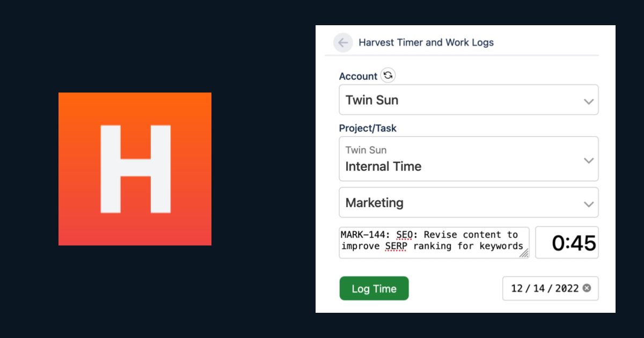Click the chevron on the Marketing selector
The height and width of the screenshot is (338, 644).
pos(589,204)
